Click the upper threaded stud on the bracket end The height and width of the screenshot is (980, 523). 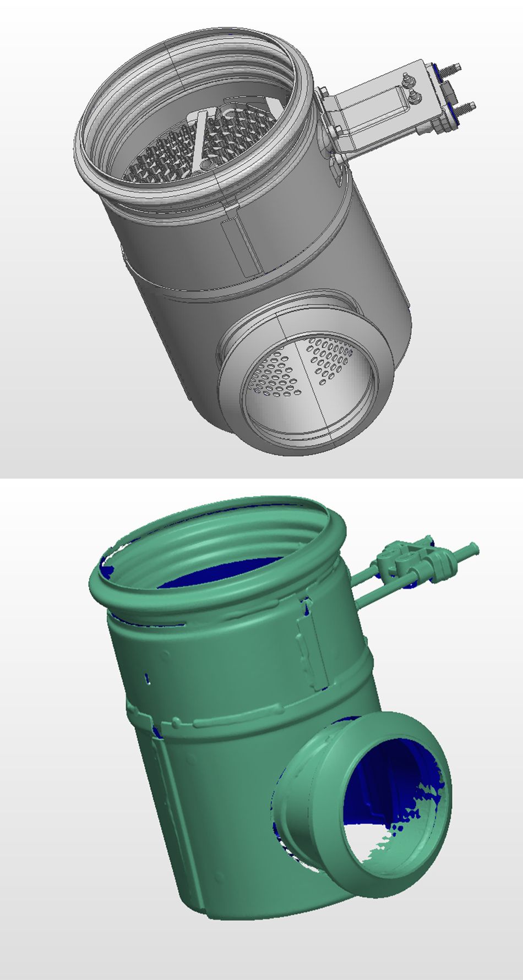pyautogui.click(x=452, y=70)
